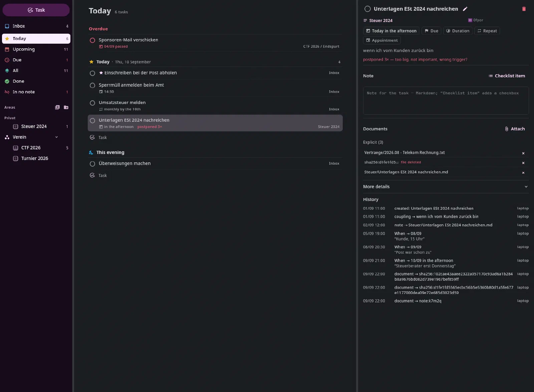Open the In no note filter
534x392 pixels.
tap(36, 92)
